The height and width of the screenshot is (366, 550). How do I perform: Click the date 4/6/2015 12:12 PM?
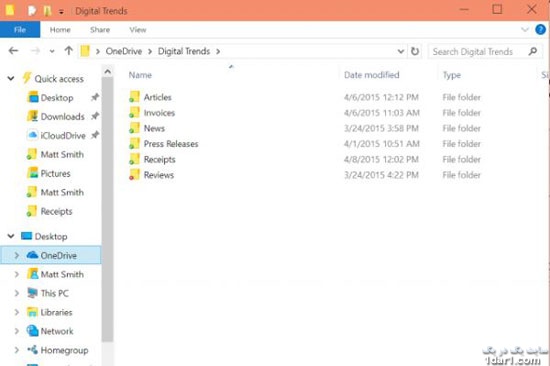tap(381, 97)
